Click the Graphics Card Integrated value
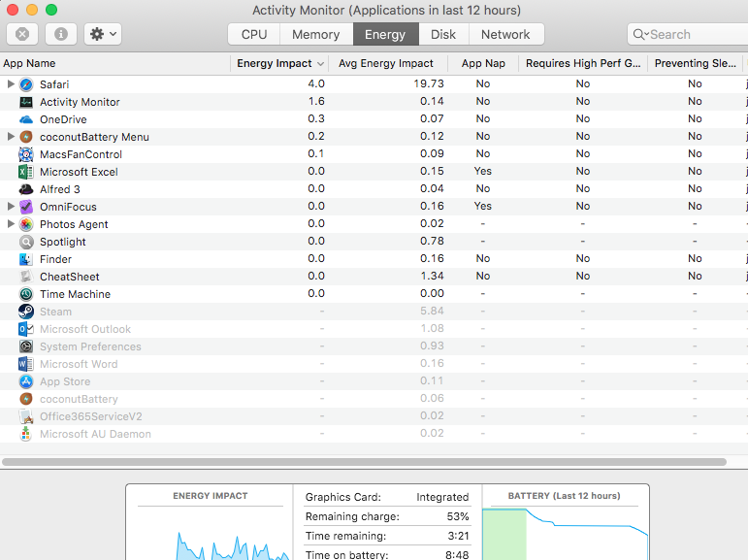The image size is (748, 560). click(x=442, y=498)
